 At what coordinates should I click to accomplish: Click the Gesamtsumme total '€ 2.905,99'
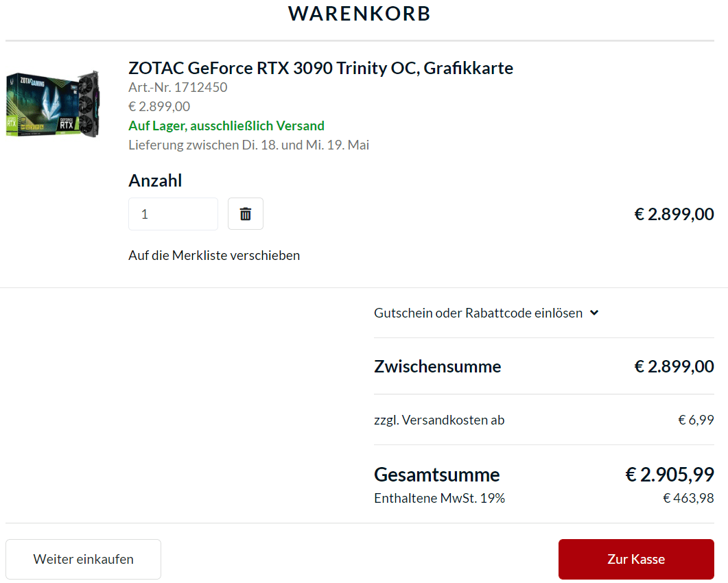[x=670, y=474]
